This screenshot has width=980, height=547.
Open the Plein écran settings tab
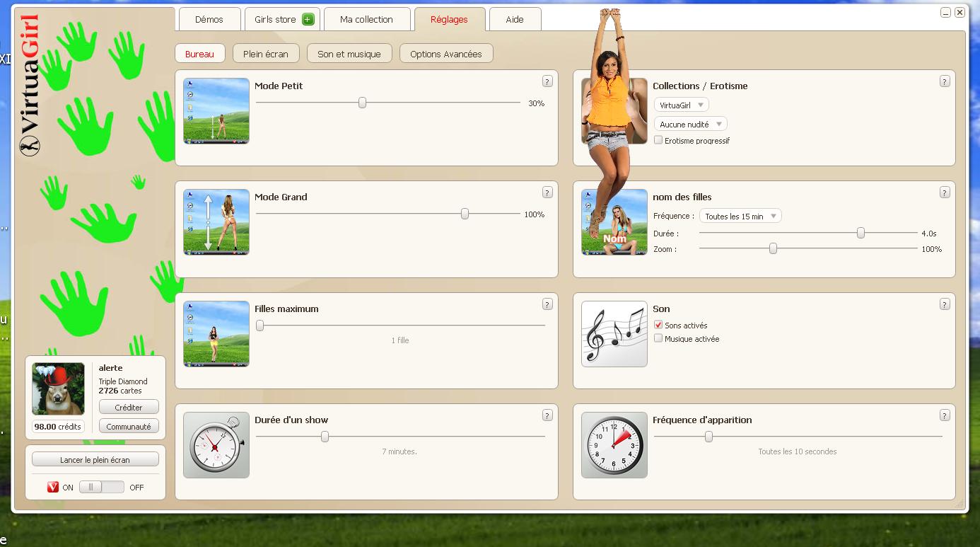click(266, 54)
